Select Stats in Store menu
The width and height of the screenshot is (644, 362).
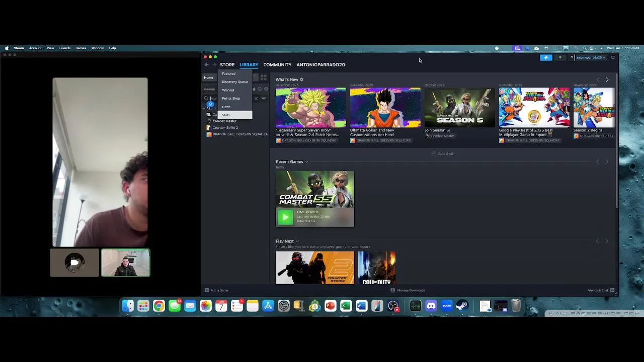[x=235, y=115]
